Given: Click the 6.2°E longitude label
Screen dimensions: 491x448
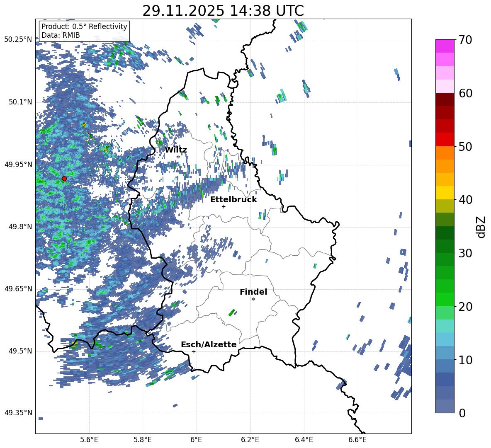Looking at the screenshot, I should coord(250,440).
